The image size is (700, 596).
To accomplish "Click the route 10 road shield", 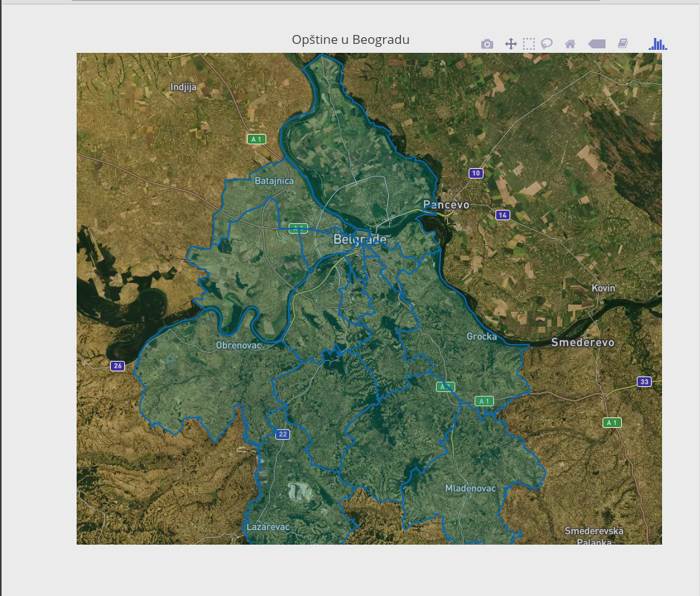I will 476,173.
